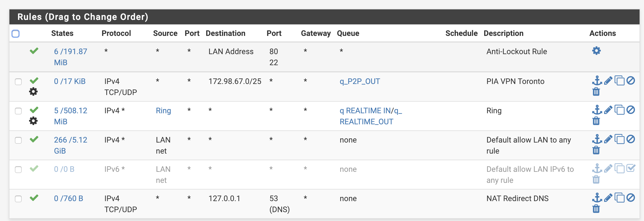644x221 pixels.
Task: Tick the Default allow LAN IPv6 rule checkbox
Action: coord(18,170)
